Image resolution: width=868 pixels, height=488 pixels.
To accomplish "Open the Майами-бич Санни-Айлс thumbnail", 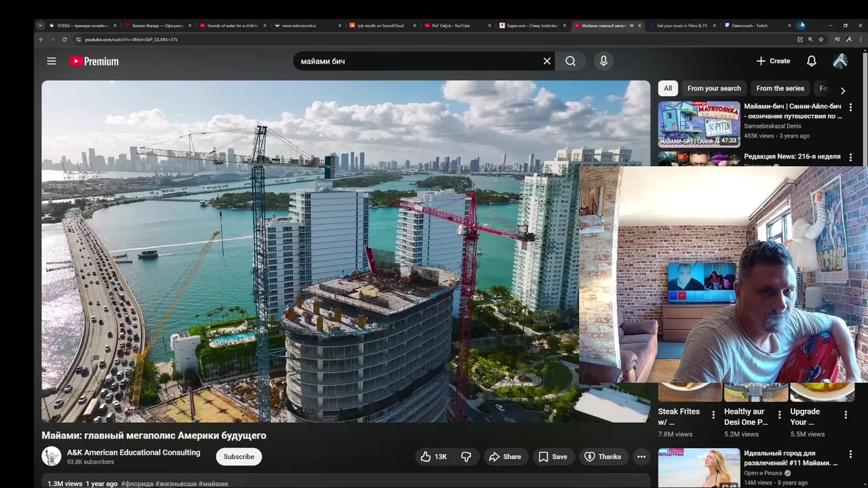I will click(x=698, y=124).
